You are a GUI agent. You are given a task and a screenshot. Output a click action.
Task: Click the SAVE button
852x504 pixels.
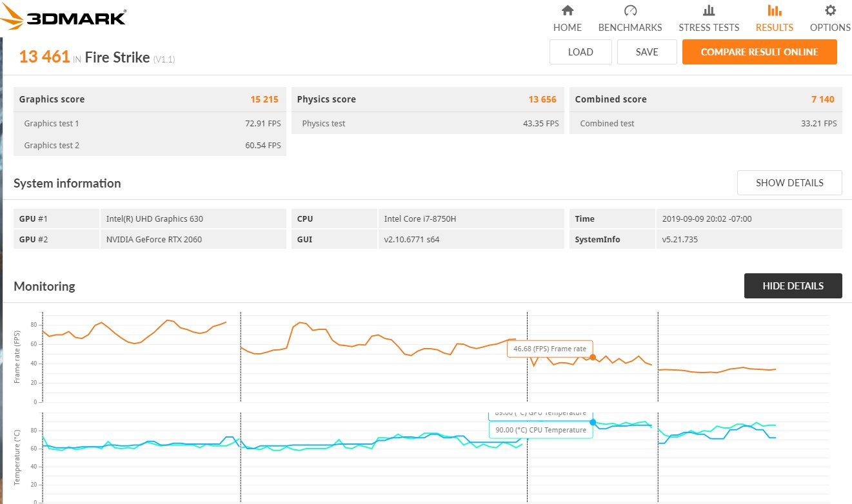tap(647, 52)
